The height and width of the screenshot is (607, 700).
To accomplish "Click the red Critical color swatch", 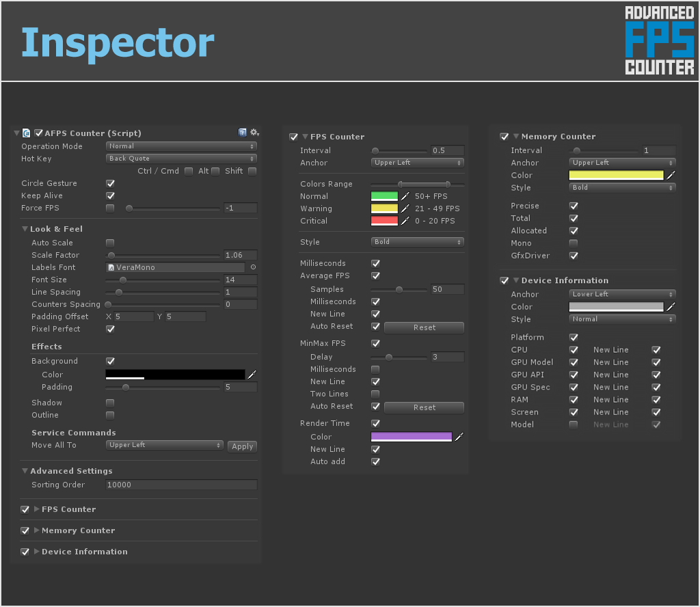I will click(384, 221).
